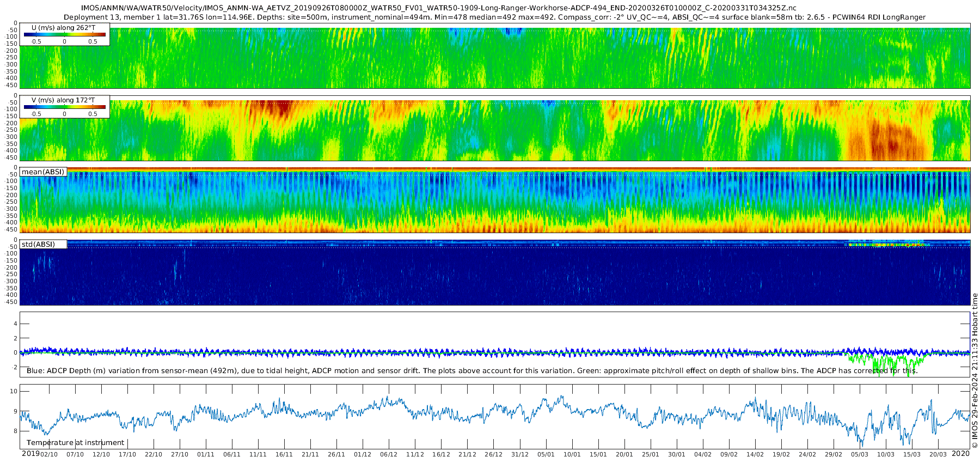980x463 pixels.
Task: Click the 05/03 date tick label
Action: (860, 454)
